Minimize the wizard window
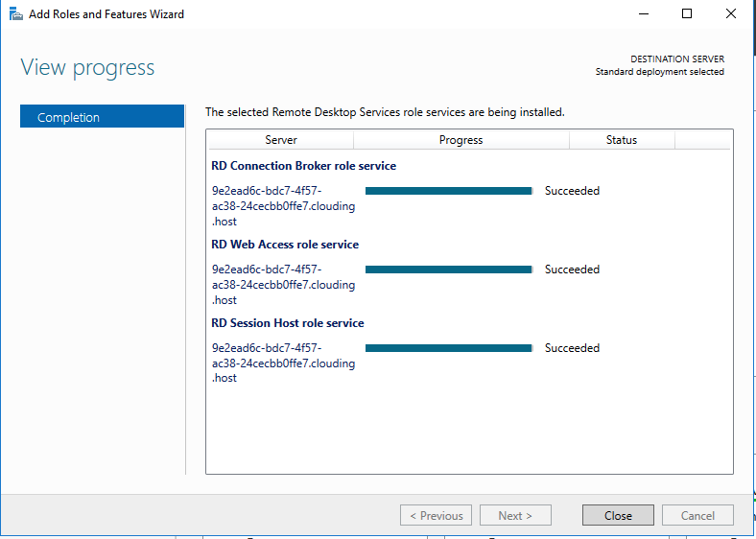 644,14
